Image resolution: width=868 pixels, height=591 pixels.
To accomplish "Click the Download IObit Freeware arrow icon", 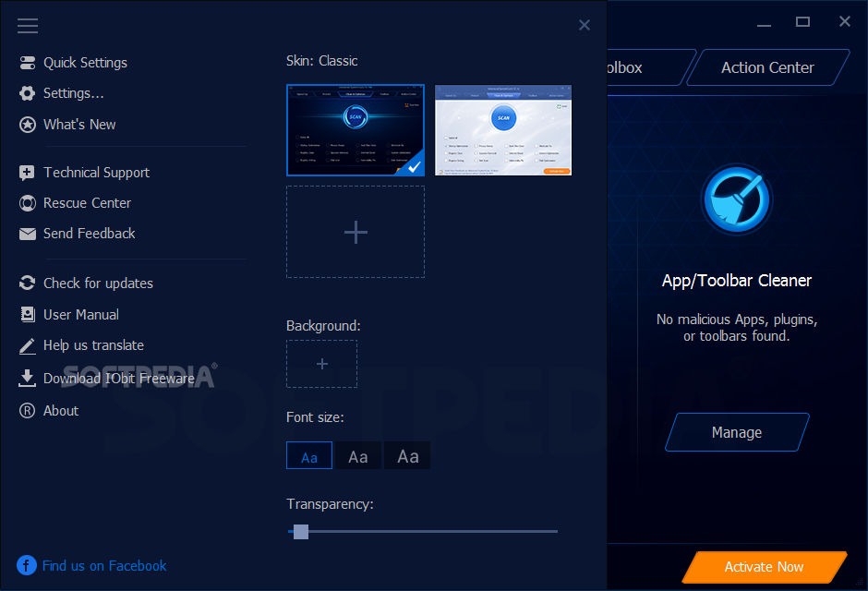I will point(27,378).
